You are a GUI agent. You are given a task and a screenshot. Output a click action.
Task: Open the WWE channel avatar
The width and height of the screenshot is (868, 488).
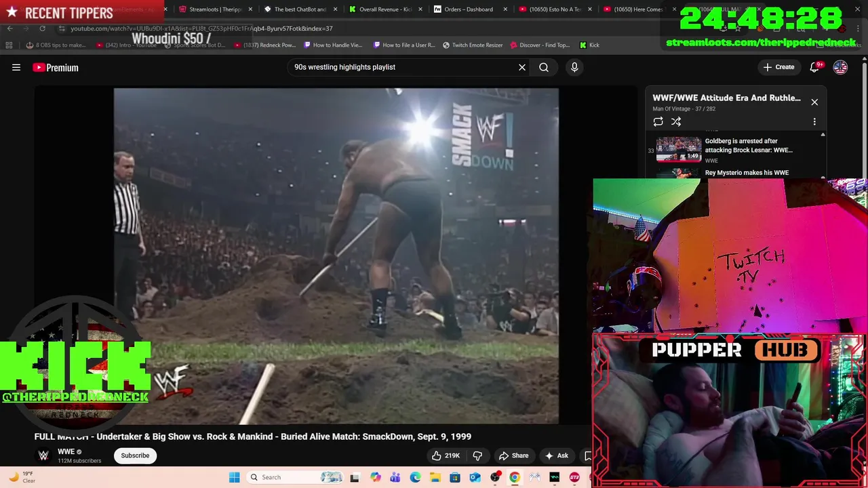43,455
